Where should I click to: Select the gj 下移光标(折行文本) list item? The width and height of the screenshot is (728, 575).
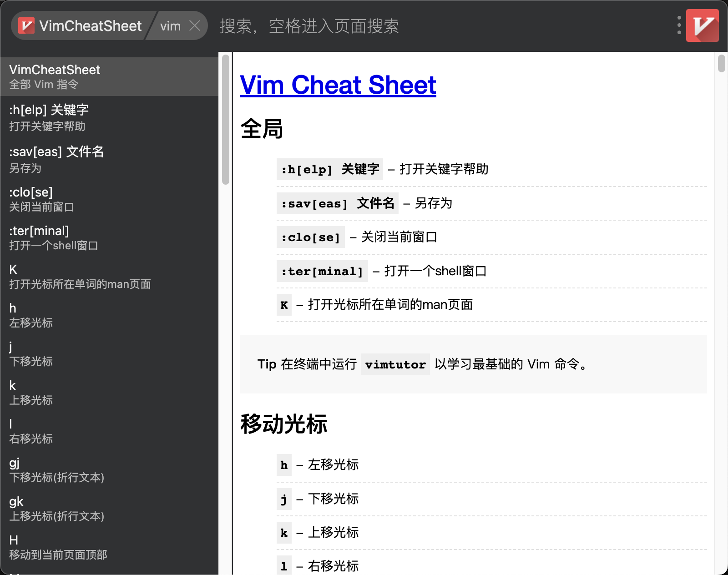(109, 469)
